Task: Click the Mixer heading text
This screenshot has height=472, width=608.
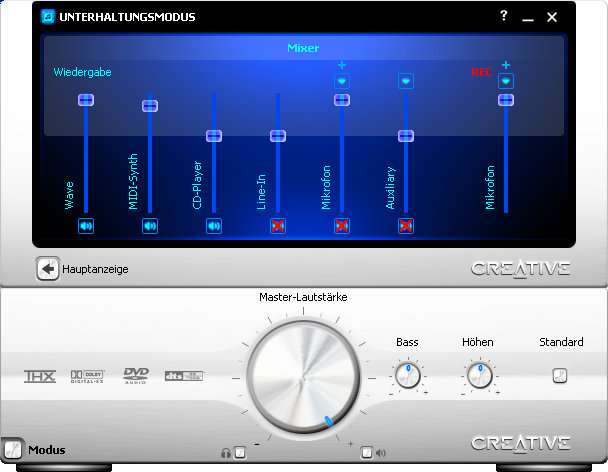Action: (x=303, y=48)
